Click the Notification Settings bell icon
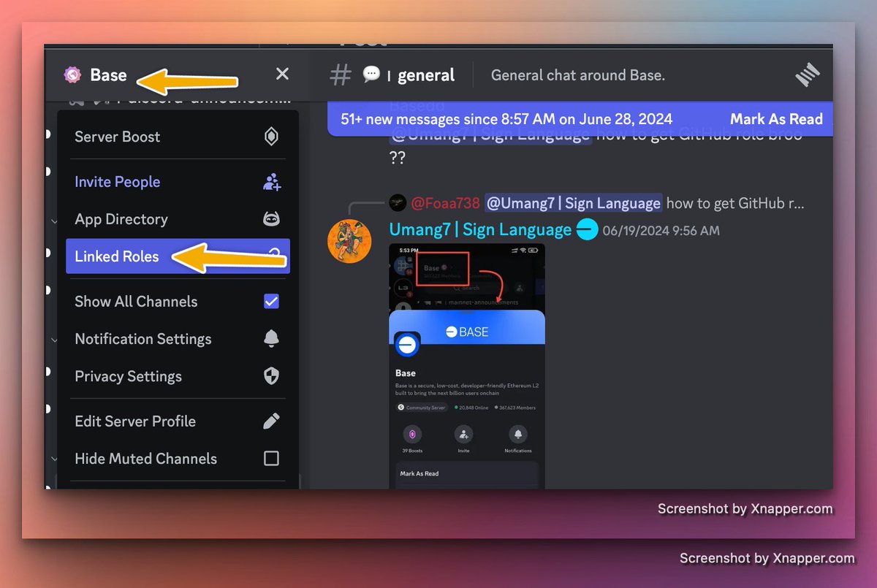Screen dimensions: 877x588 pyautogui.click(x=271, y=339)
